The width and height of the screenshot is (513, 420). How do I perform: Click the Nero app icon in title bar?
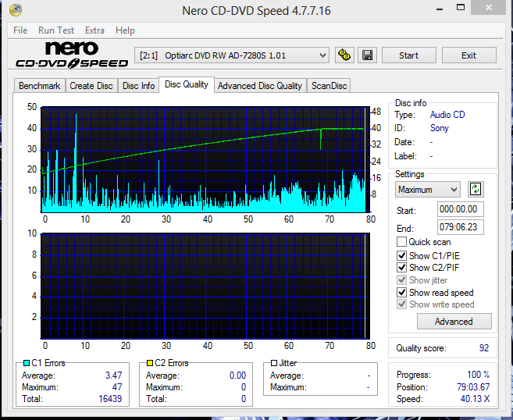tap(16, 10)
